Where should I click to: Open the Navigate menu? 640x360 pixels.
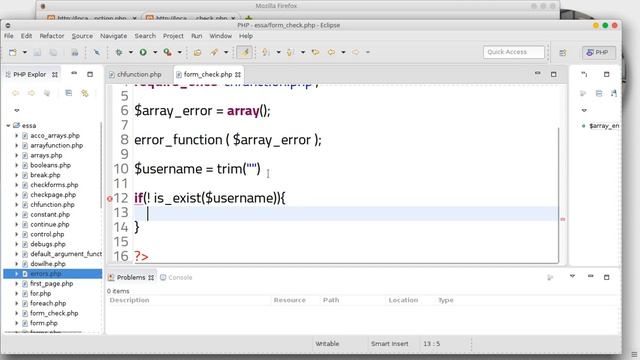[113, 36]
